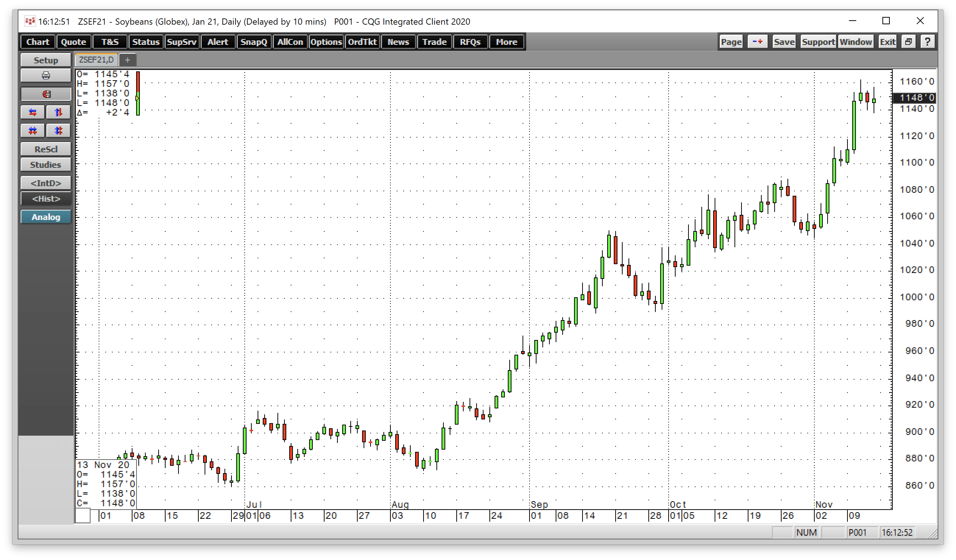Open the Window menu button
Image resolution: width=956 pixels, height=560 pixels.
pyautogui.click(x=856, y=42)
